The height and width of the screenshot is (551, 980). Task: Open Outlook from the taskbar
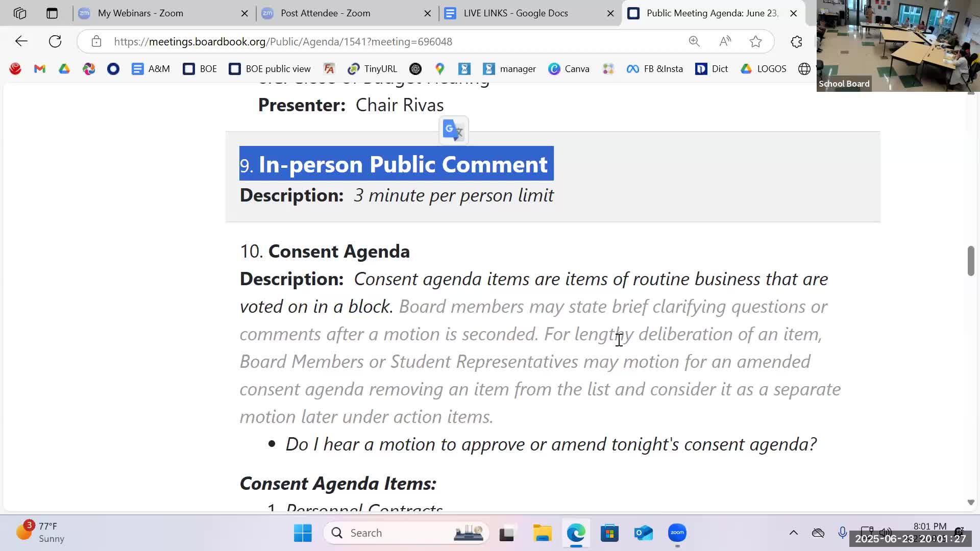643,533
